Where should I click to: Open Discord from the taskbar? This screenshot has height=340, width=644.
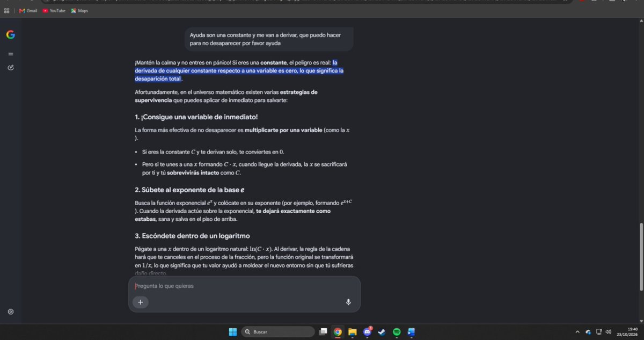coord(368,332)
